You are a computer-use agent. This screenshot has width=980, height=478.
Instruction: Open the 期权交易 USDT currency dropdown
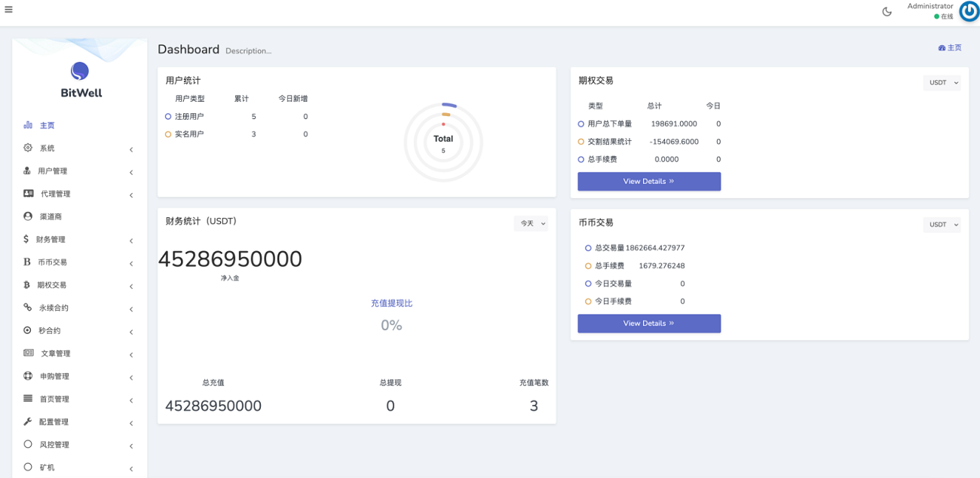click(x=942, y=83)
